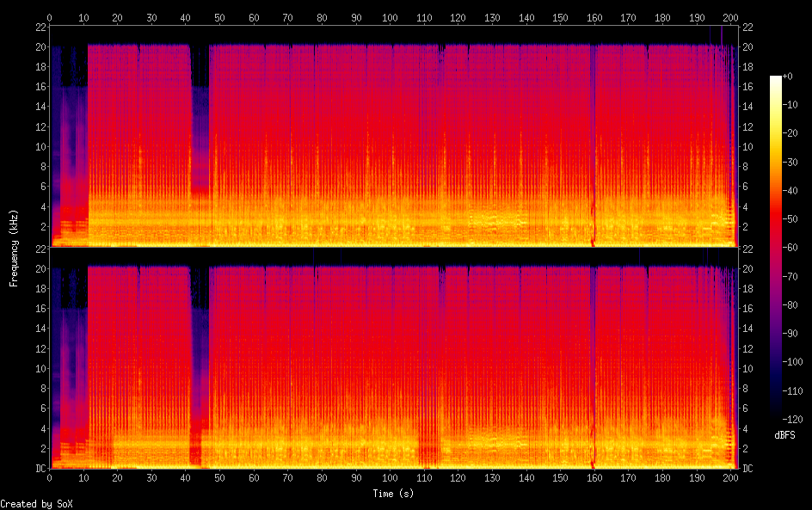Click the 'dBFS' label under the color scale

point(784,435)
